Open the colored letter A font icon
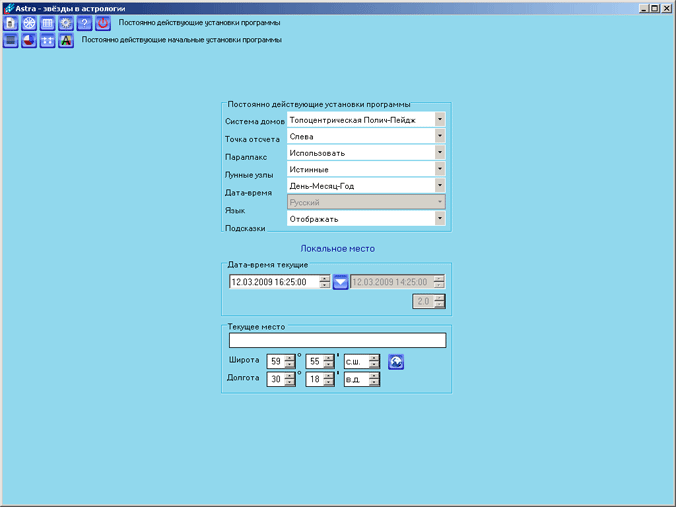Viewport: 676px width, 507px height. click(66, 41)
